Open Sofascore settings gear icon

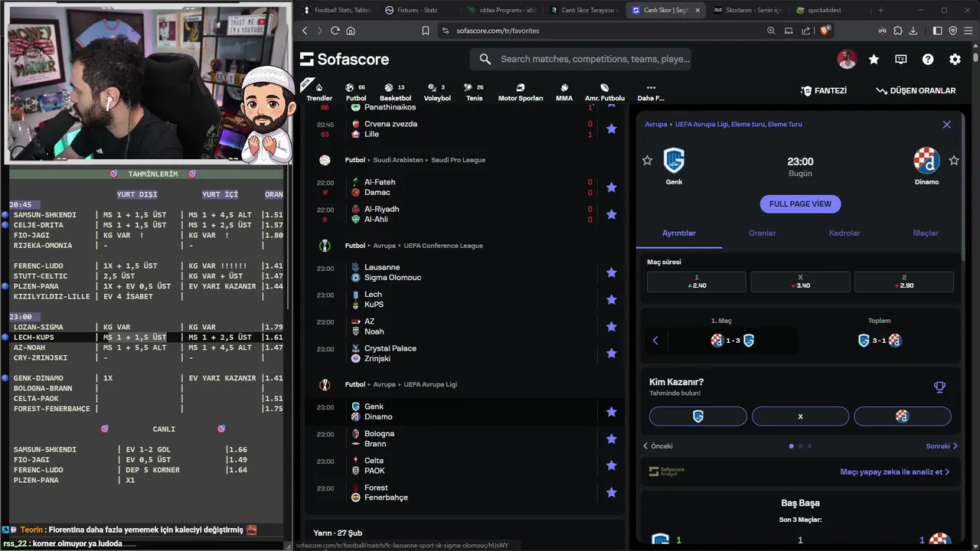click(955, 59)
